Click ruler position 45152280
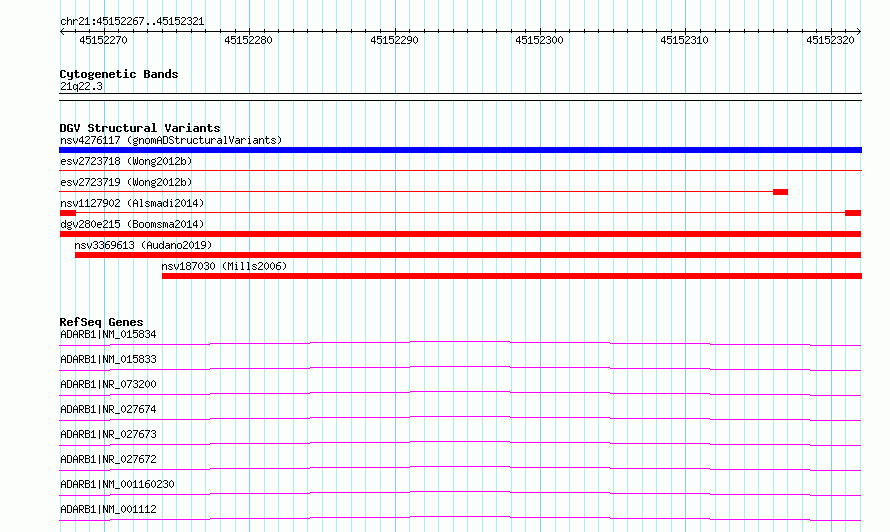 coord(248,40)
